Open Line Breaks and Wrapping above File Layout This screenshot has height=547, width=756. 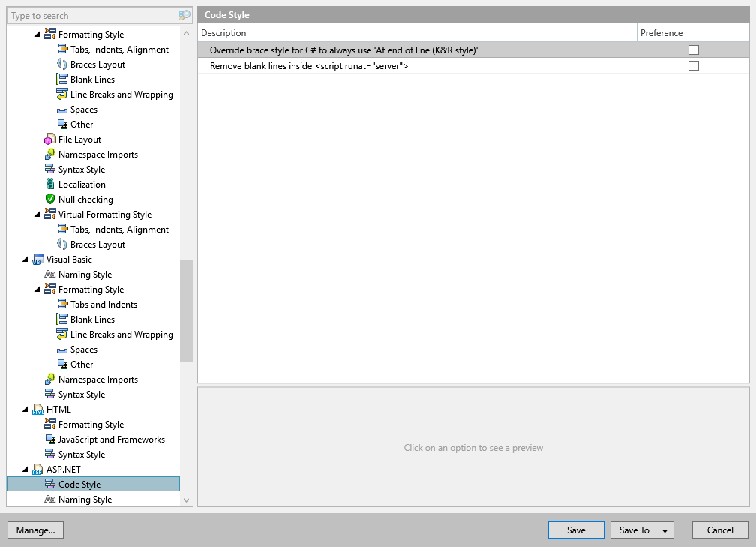coord(121,94)
